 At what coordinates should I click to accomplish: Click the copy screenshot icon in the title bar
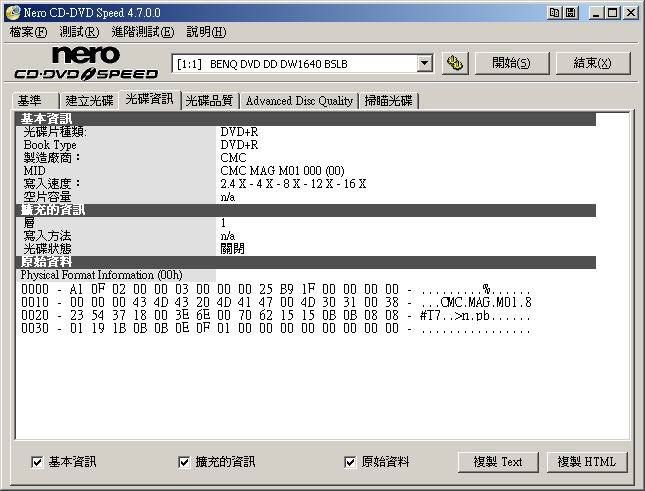(554, 13)
